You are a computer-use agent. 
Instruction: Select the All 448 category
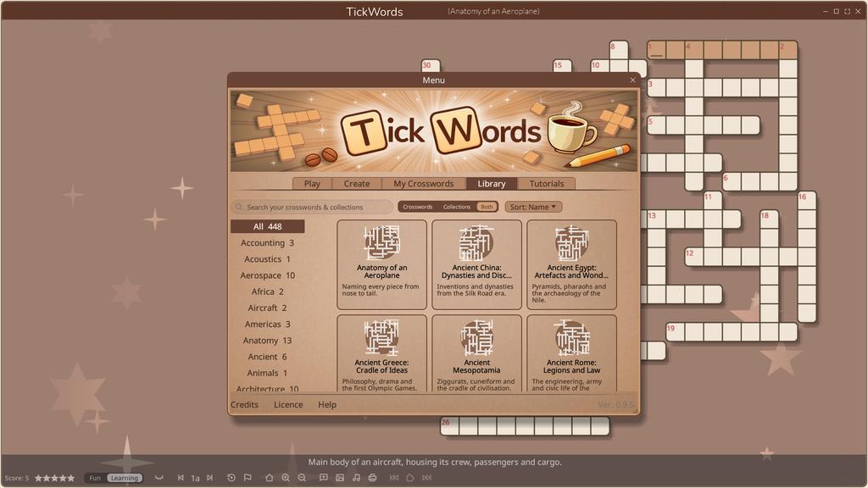click(267, 226)
